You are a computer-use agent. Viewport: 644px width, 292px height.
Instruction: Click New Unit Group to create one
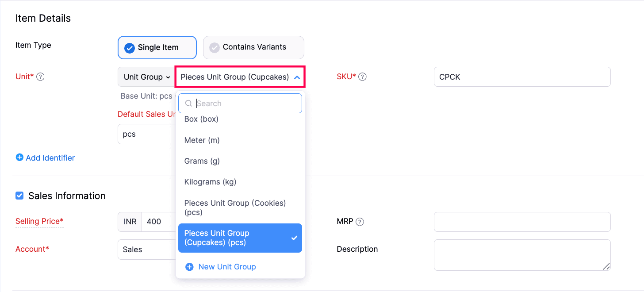[227, 267]
